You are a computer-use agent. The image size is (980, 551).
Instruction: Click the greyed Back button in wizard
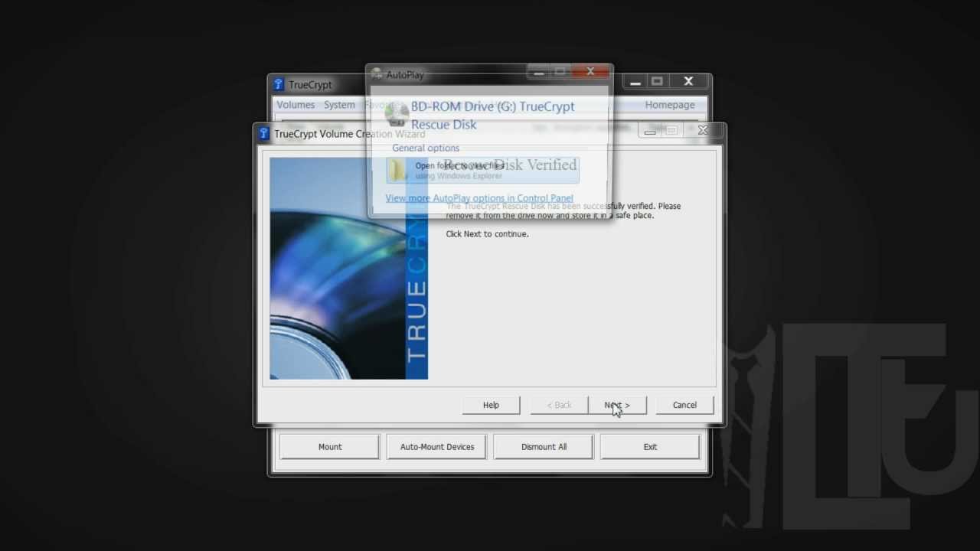[558, 405]
